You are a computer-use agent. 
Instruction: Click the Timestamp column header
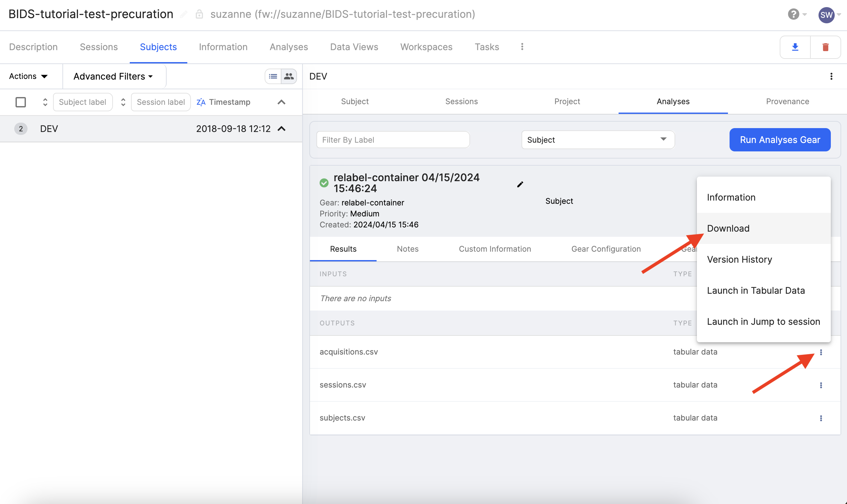[230, 102]
